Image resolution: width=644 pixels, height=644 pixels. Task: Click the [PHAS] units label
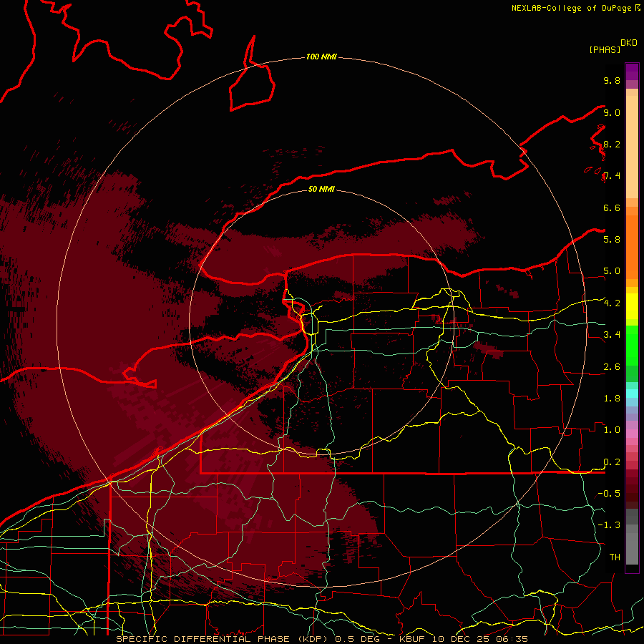605,50
